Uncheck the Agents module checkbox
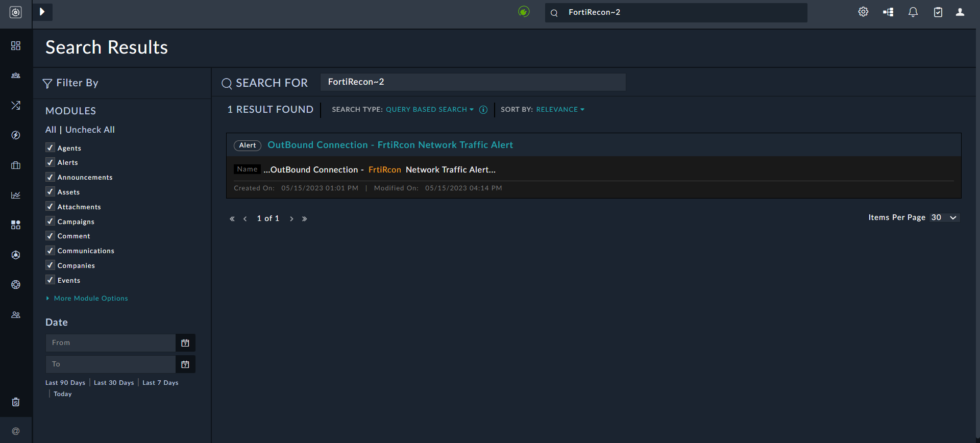This screenshot has height=443, width=980. tap(50, 147)
